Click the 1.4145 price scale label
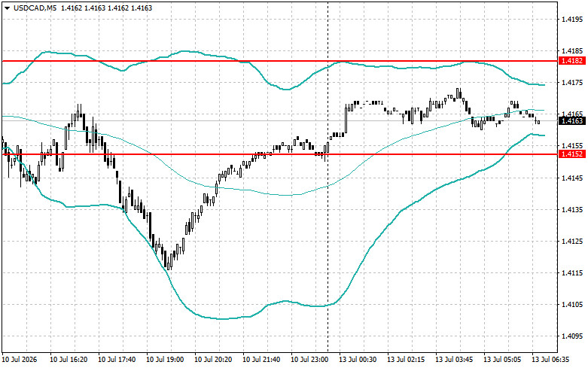 tap(572, 178)
